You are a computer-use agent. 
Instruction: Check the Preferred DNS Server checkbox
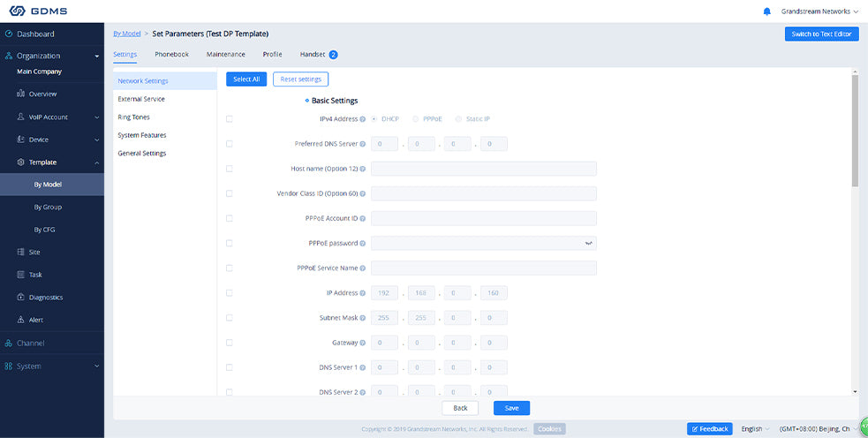(230, 144)
